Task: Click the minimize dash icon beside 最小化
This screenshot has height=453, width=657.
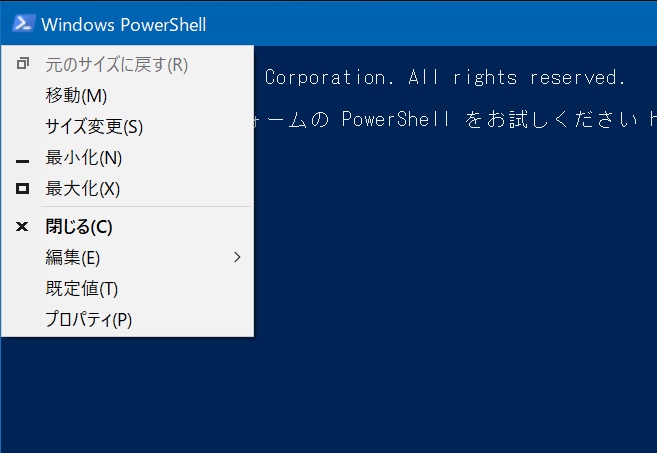Action: coord(23,161)
